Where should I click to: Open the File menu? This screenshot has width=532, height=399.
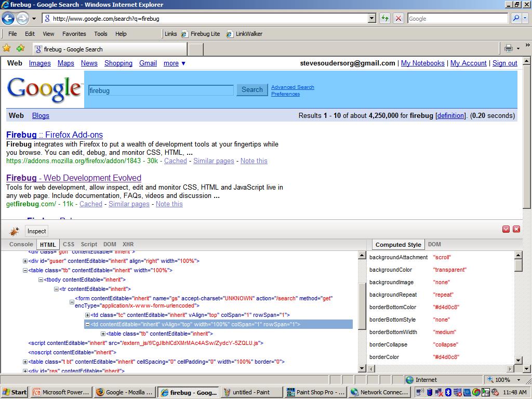point(12,34)
